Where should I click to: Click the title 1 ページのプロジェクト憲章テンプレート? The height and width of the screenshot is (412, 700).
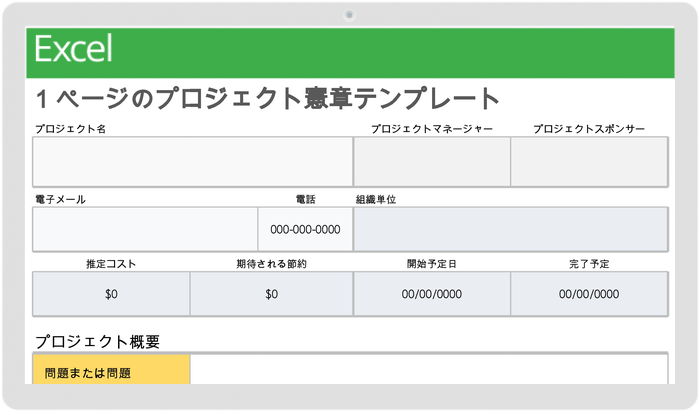(267, 99)
